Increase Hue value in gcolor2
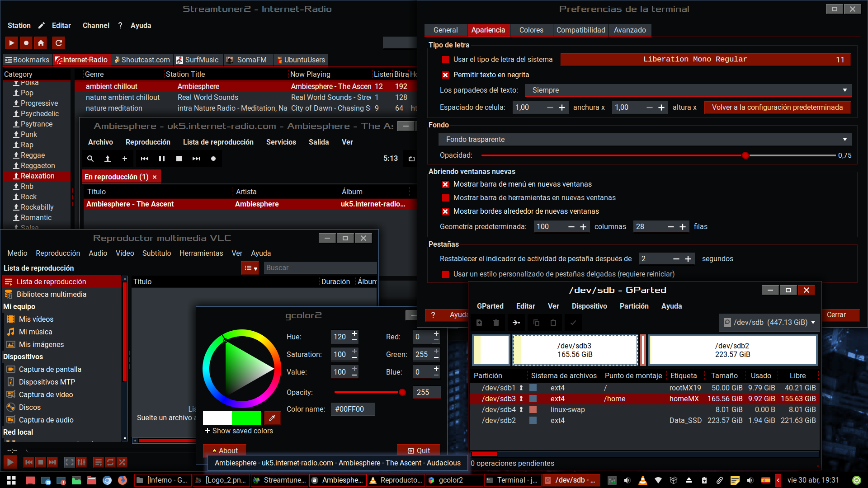 pos(354,333)
